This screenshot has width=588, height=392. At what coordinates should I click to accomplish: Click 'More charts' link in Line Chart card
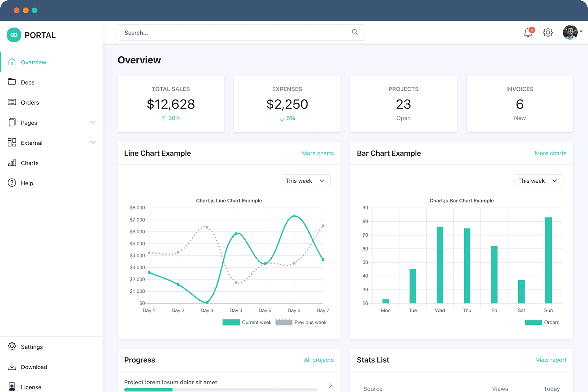[x=318, y=153]
